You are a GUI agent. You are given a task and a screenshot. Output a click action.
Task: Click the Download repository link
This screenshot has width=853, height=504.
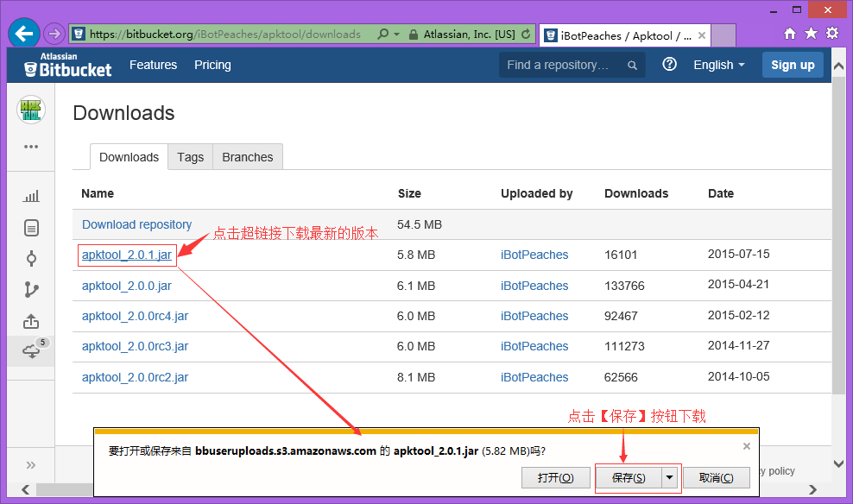click(136, 224)
